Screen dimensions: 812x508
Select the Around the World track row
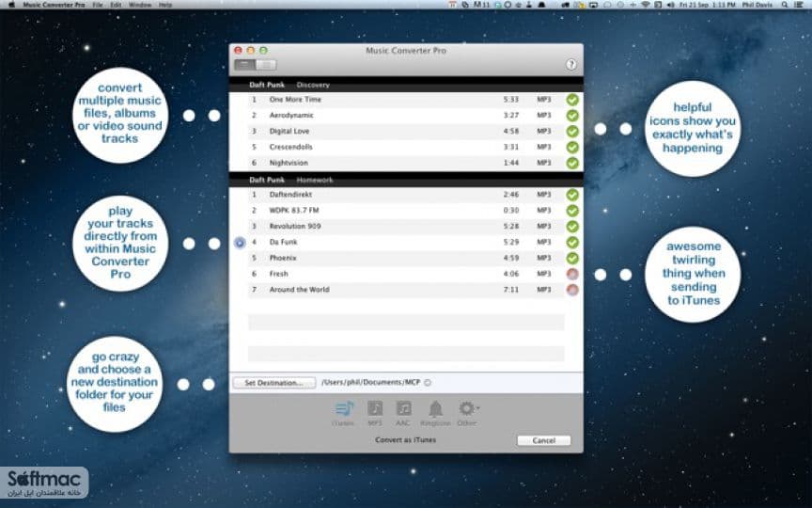(406, 290)
